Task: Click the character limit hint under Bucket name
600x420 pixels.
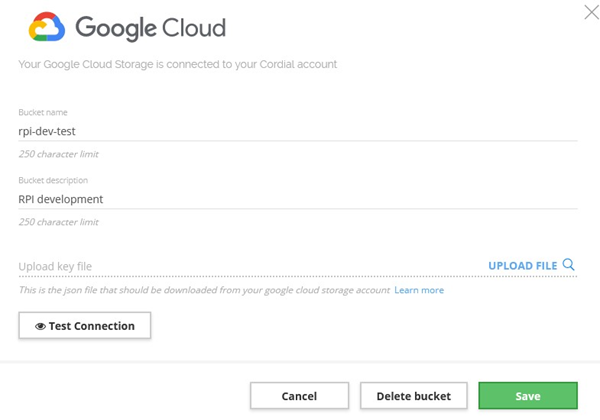Action: [x=58, y=154]
